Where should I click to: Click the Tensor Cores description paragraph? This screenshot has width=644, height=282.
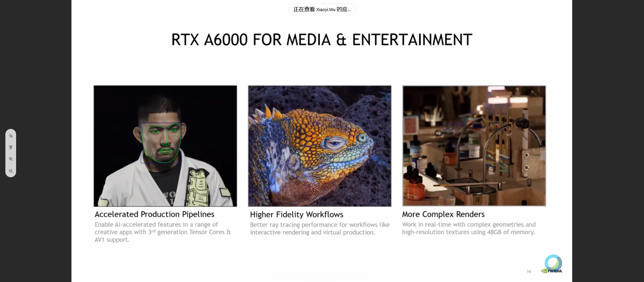coord(162,232)
